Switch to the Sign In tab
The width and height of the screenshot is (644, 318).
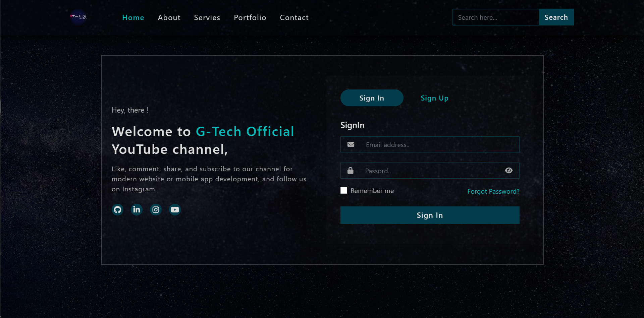coord(372,98)
